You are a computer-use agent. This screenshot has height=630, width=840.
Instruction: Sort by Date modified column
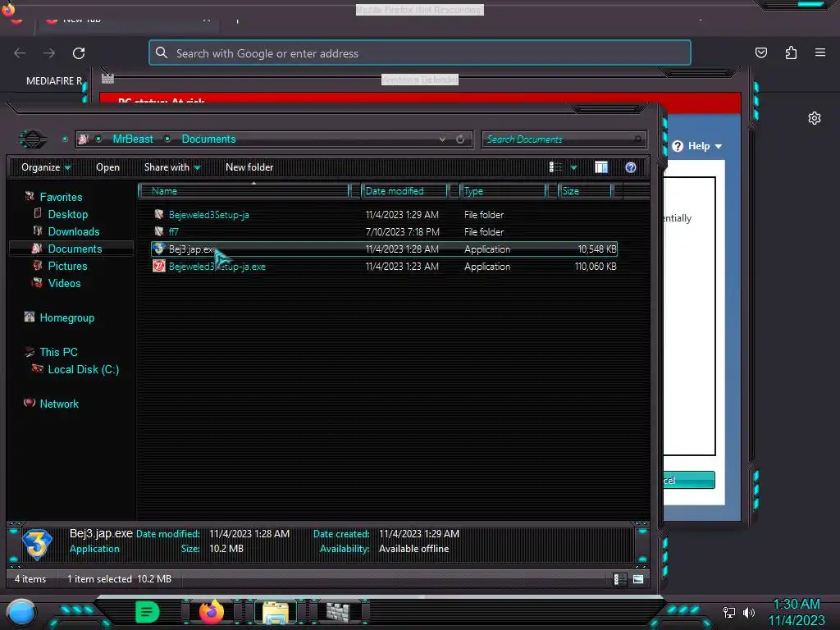pyautogui.click(x=404, y=191)
